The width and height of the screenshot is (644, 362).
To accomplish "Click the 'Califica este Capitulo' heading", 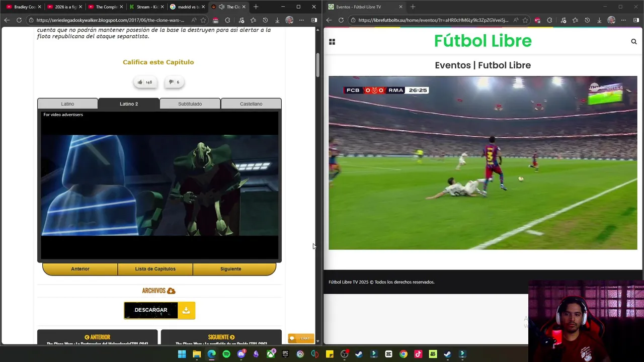I will [x=158, y=62].
